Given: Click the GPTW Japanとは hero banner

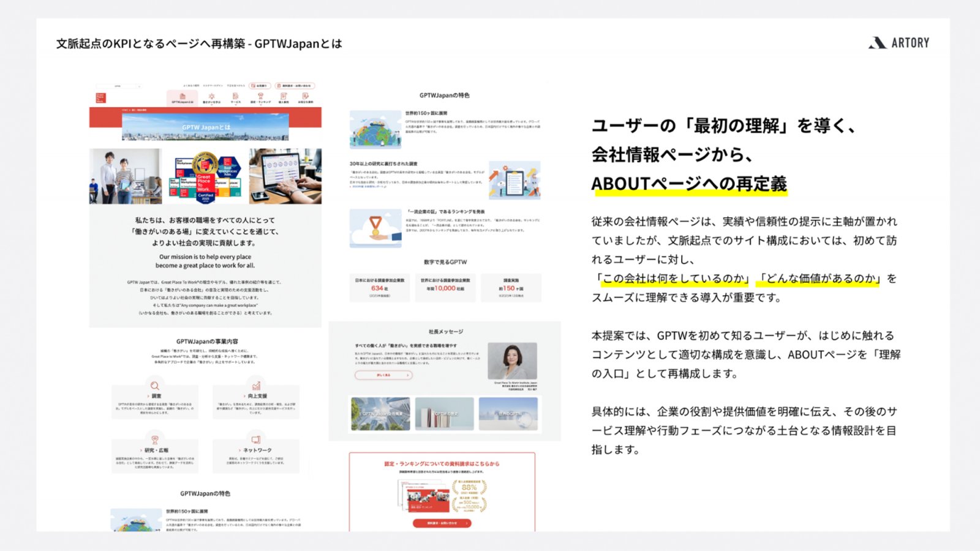Looking at the screenshot, I should (205, 127).
